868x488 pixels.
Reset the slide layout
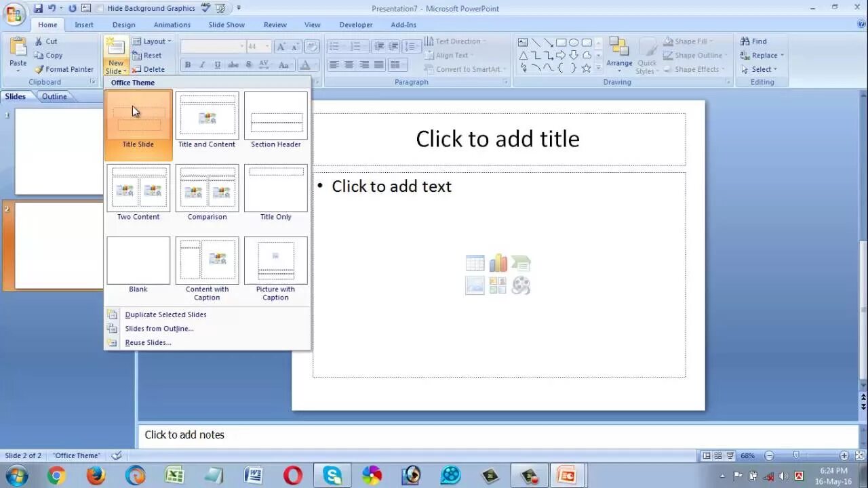(x=147, y=56)
